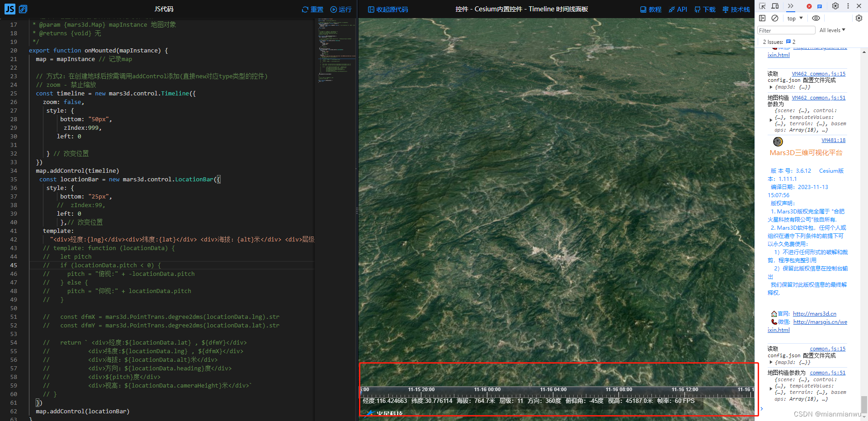Image resolution: width=868 pixels, height=421 pixels.
Task: Open the Issues panel via the blue message icon
Action: tap(820, 6)
